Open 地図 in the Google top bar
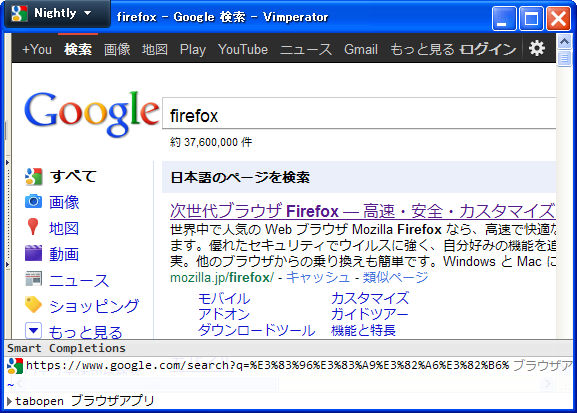 [x=155, y=49]
